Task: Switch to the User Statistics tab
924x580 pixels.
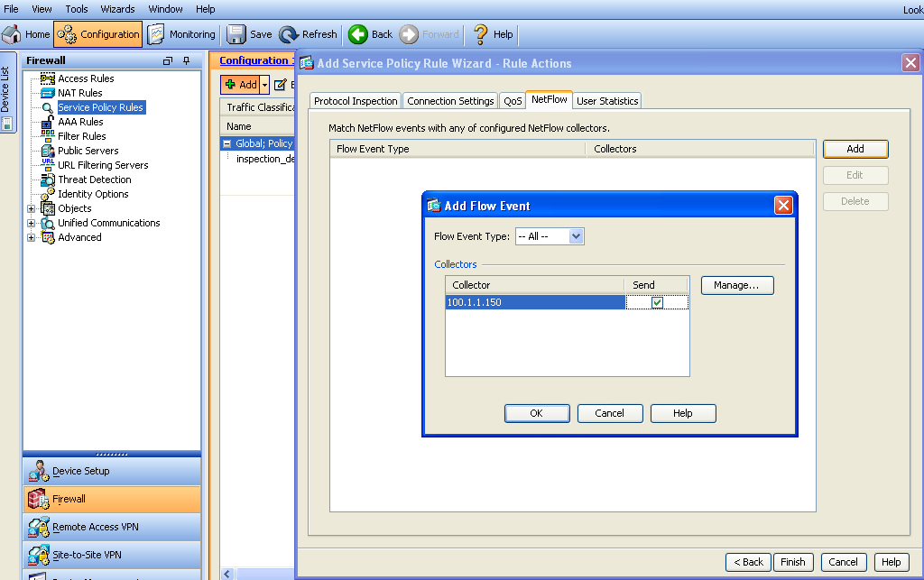Action: tap(607, 101)
